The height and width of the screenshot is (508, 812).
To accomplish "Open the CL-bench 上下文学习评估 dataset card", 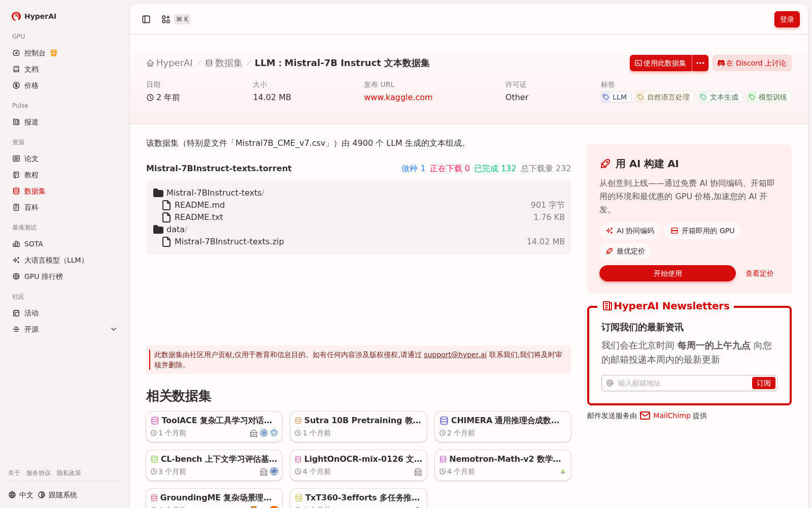I will (214, 465).
